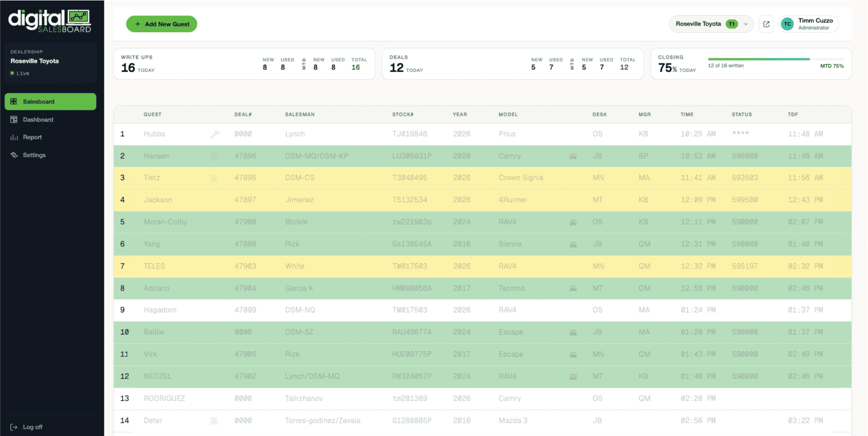
Task: Click model 4Runner
Action: click(x=513, y=200)
